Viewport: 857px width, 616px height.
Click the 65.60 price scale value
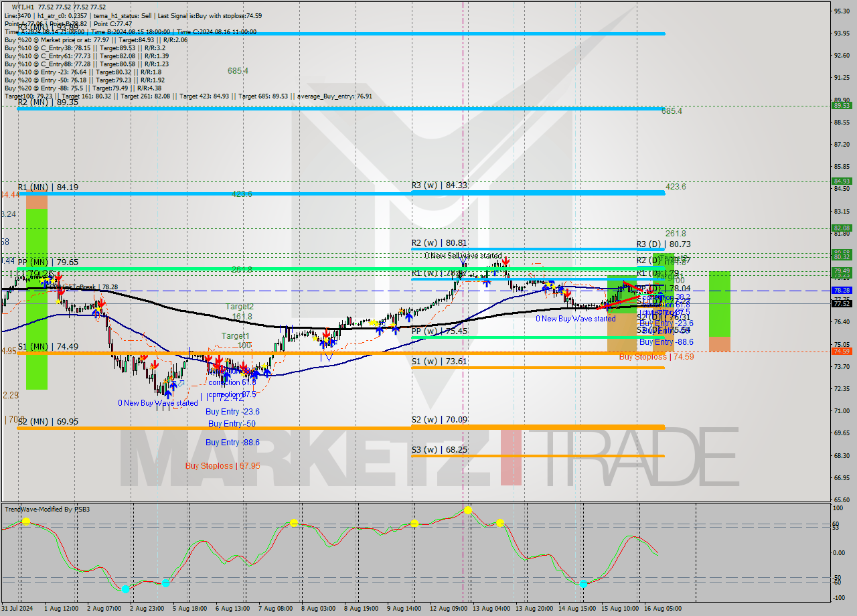842,499
